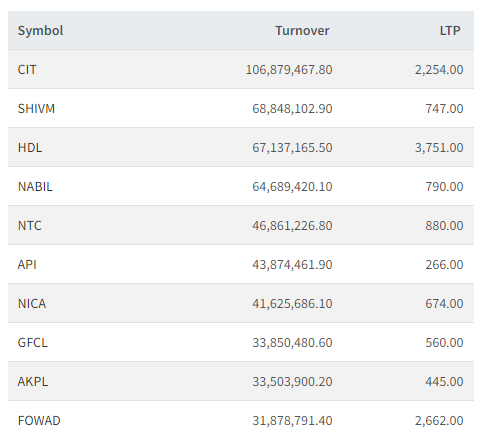The height and width of the screenshot is (436, 483).
Task: Click LTP value 674.00
Action: click(444, 304)
